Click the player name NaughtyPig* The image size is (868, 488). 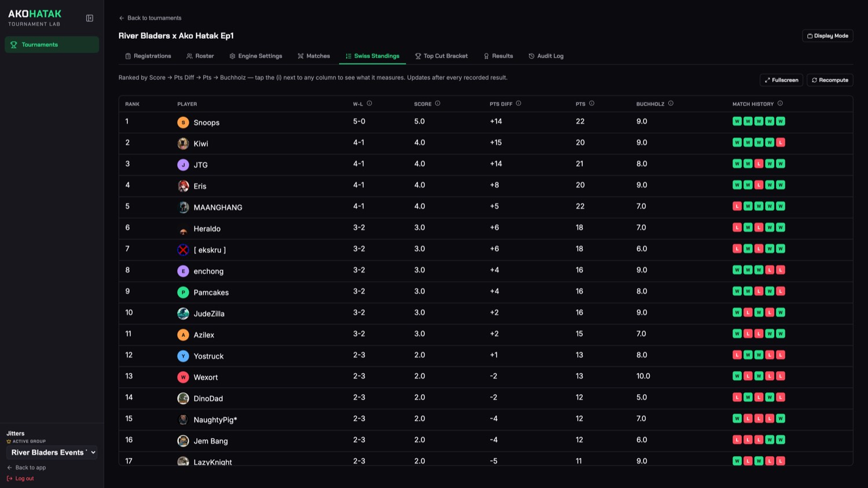point(215,420)
